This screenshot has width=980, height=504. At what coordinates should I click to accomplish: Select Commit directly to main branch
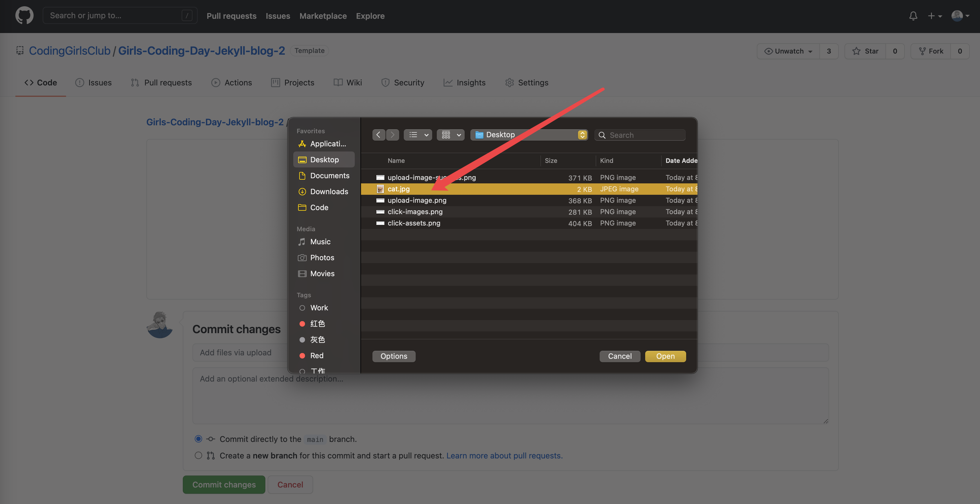click(x=198, y=439)
